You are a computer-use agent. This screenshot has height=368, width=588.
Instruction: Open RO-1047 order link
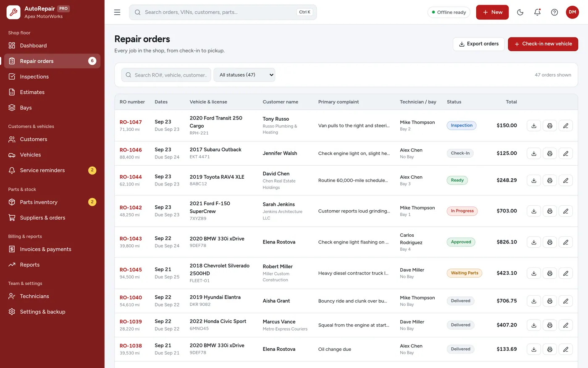131,122
